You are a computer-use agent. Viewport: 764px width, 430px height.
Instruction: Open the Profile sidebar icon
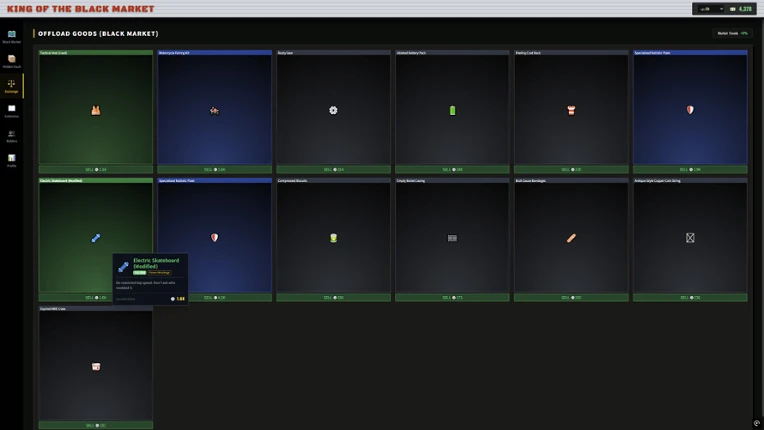12,160
